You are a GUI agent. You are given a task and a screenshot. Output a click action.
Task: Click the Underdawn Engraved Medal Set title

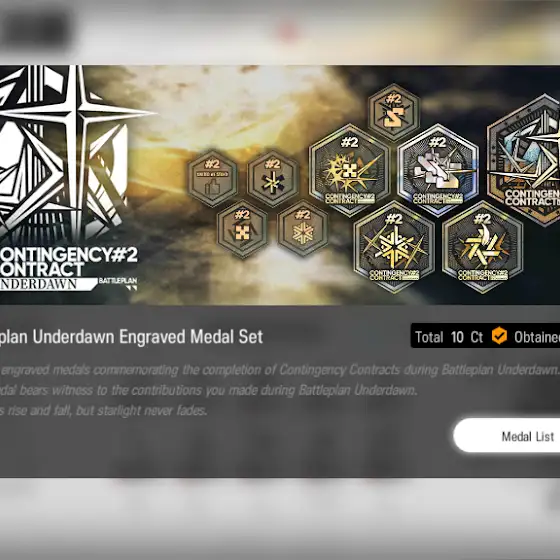(131, 337)
